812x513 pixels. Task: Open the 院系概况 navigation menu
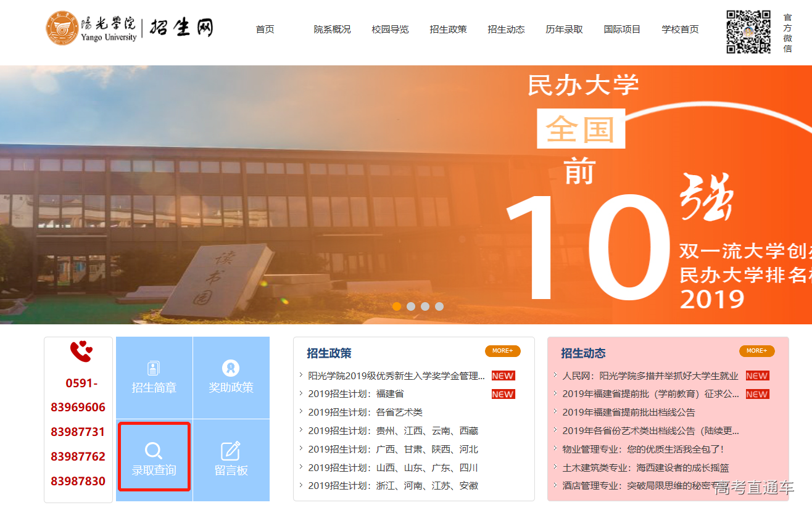pyautogui.click(x=332, y=29)
